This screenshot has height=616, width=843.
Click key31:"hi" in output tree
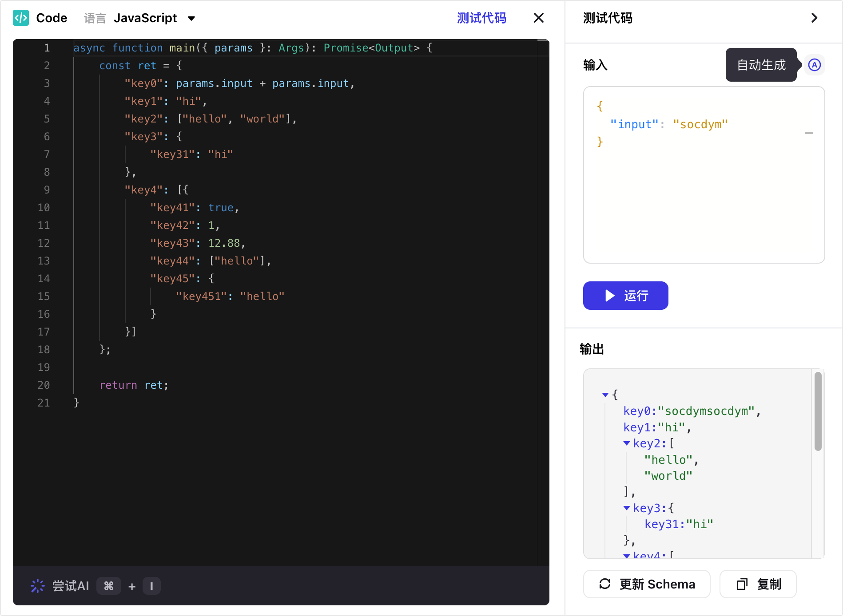point(679,525)
